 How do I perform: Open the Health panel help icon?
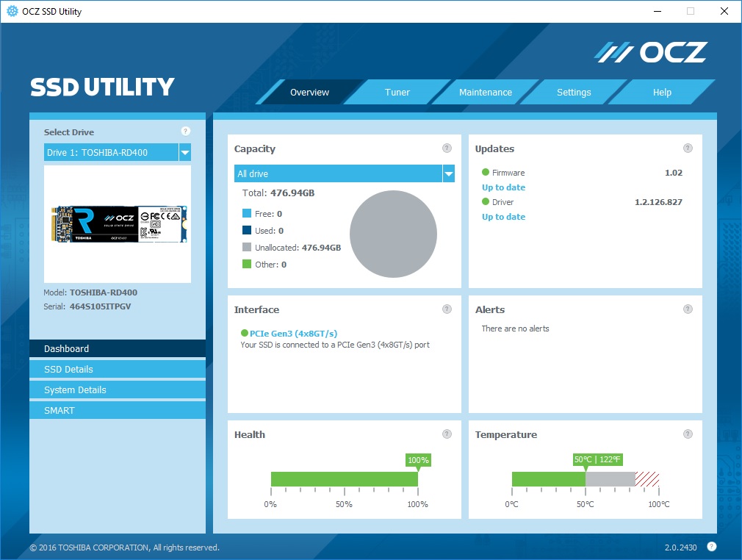click(x=447, y=434)
